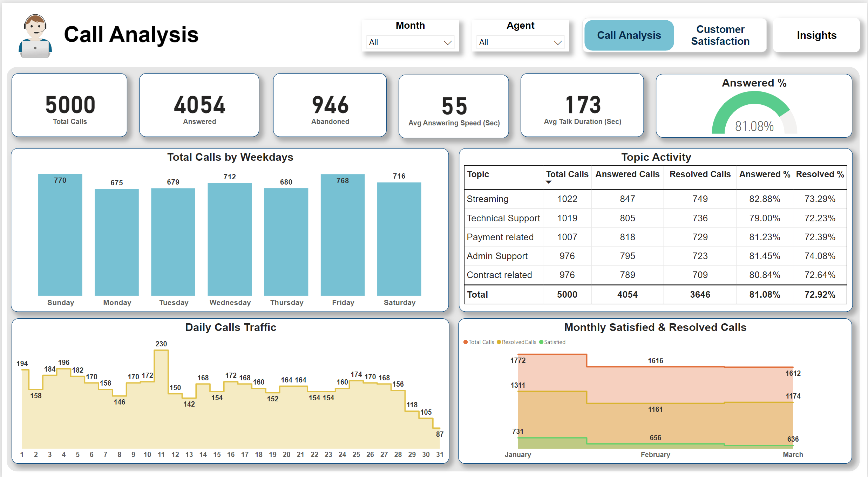Click the Total Calls sort arrow
The image size is (868, 477).
[549, 182]
